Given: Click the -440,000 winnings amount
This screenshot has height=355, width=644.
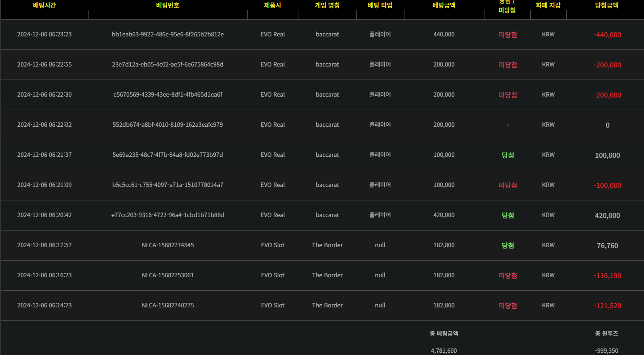Looking at the screenshot, I should pos(607,35).
